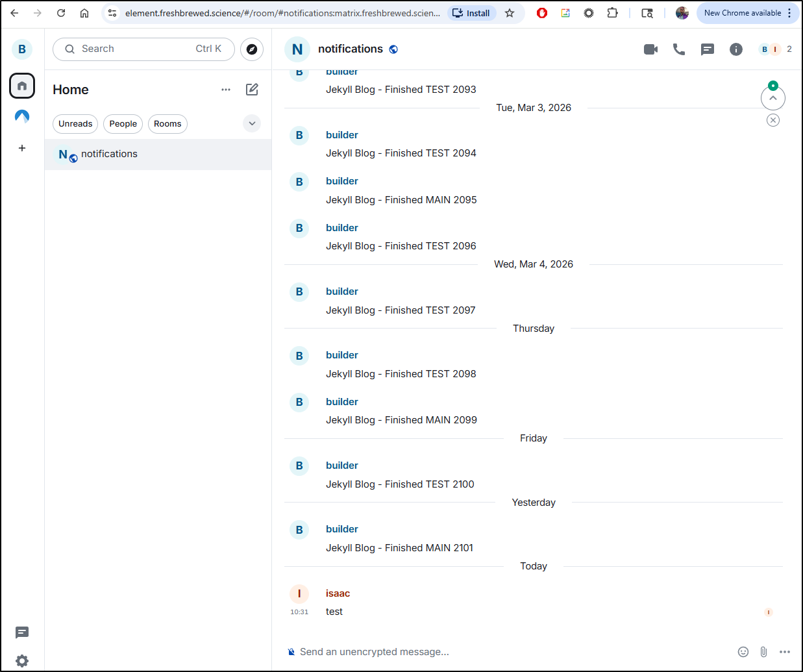Screen dimensions: 803x672
Task: Open the Home options ellipsis menu
Action: [226, 90]
